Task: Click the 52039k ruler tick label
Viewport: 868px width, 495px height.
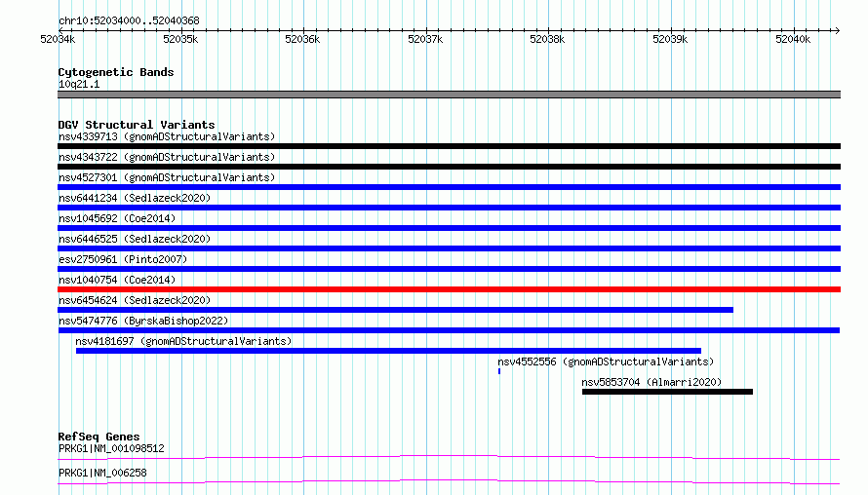Action: (x=670, y=39)
